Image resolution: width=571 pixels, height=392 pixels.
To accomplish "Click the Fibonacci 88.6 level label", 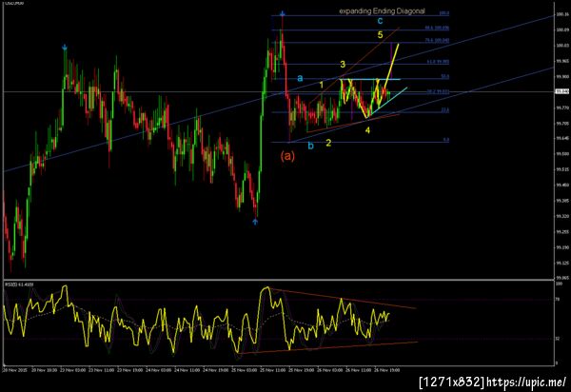I will [x=437, y=28].
